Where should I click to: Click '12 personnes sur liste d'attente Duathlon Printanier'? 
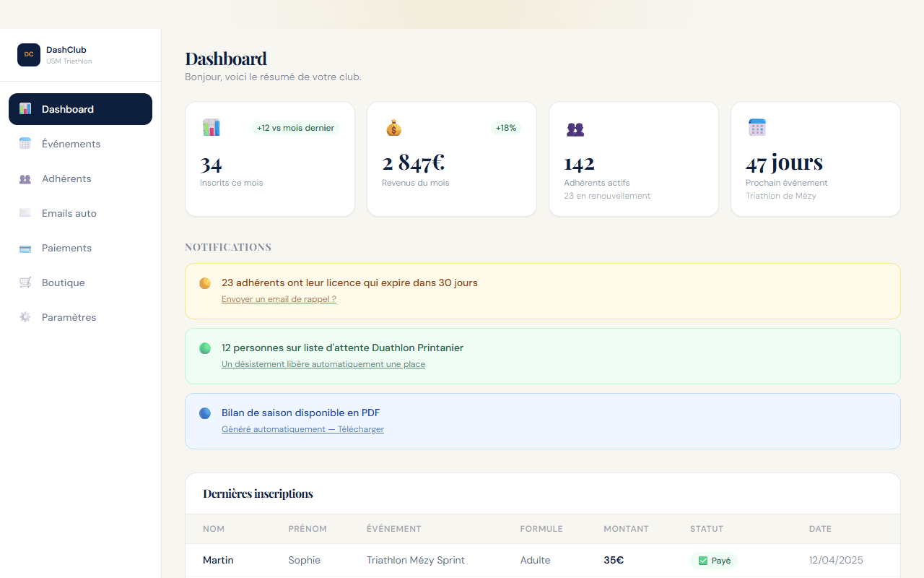(x=342, y=348)
